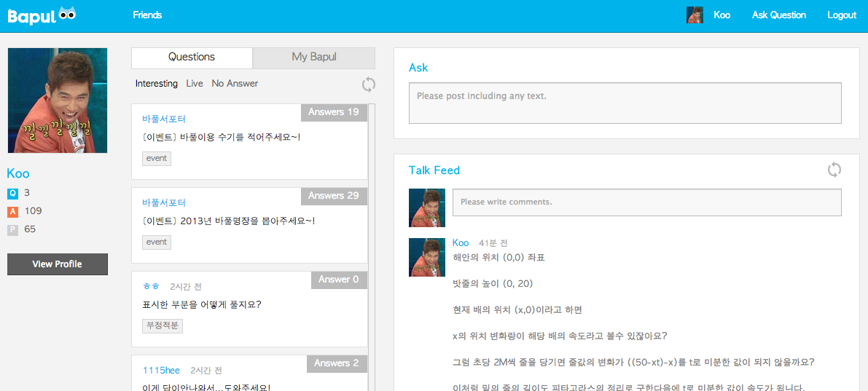The width and height of the screenshot is (868, 391).
Task: Select the Questions tab
Action: (x=192, y=58)
